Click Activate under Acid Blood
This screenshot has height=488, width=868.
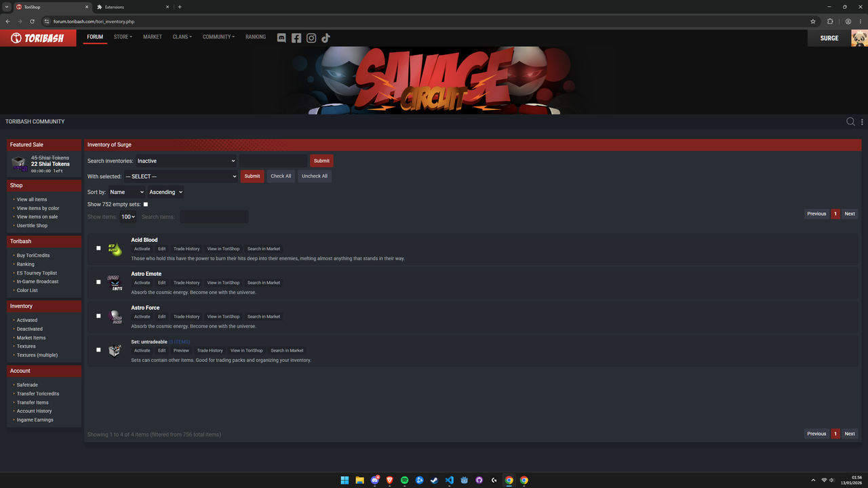coord(142,249)
